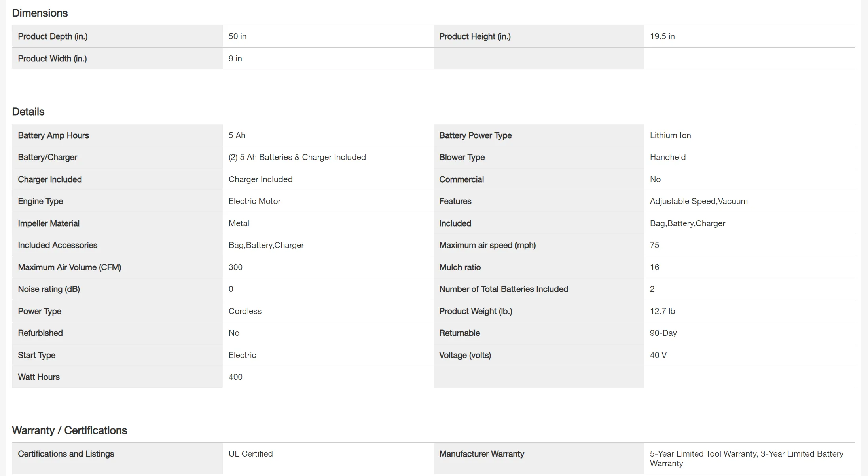Image resolution: width=868 pixels, height=476 pixels.
Task: Select the Impeller Material label
Action: (49, 223)
